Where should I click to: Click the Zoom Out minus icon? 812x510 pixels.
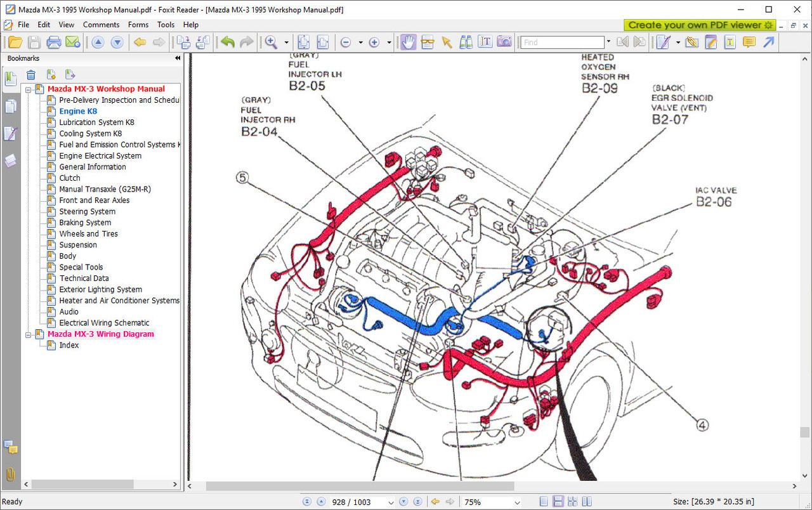[346, 42]
